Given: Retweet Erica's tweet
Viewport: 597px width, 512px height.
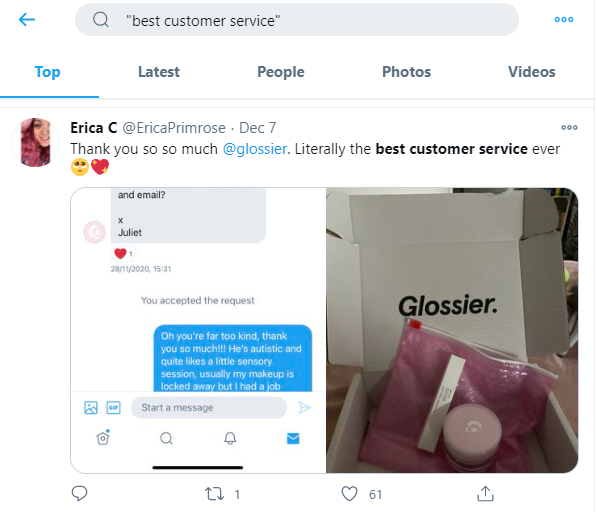Looking at the screenshot, I should pyautogui.click(x=214, y=494).
